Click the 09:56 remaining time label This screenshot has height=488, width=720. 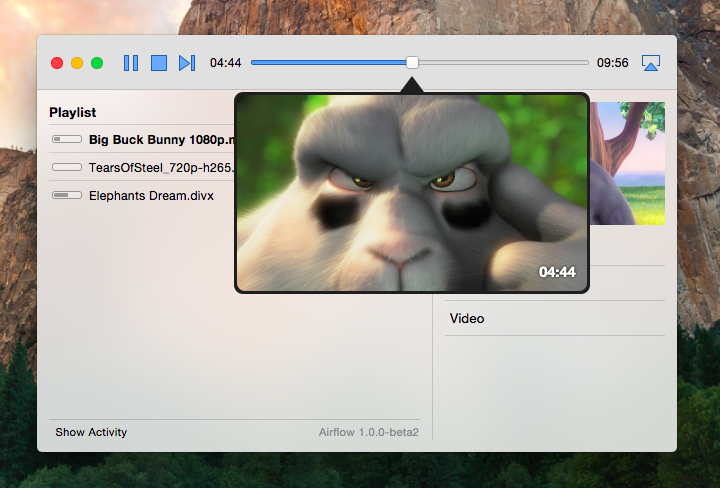612,63
